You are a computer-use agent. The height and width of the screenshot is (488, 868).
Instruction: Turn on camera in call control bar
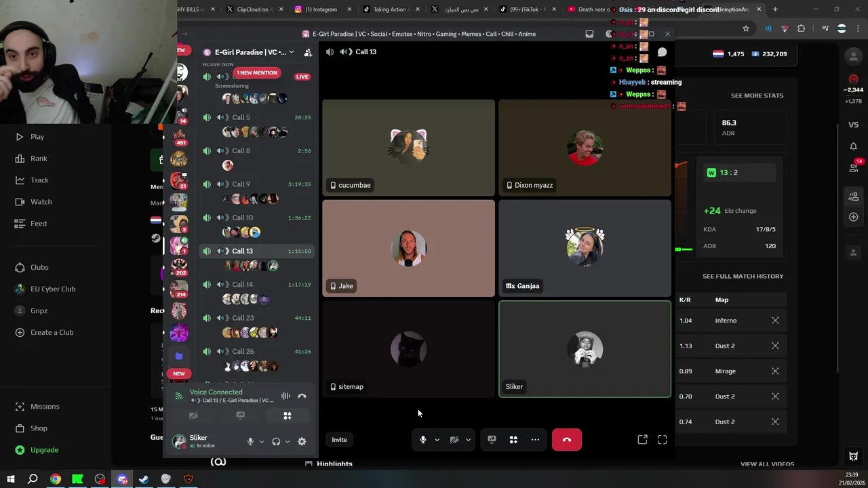coord(454,440)
